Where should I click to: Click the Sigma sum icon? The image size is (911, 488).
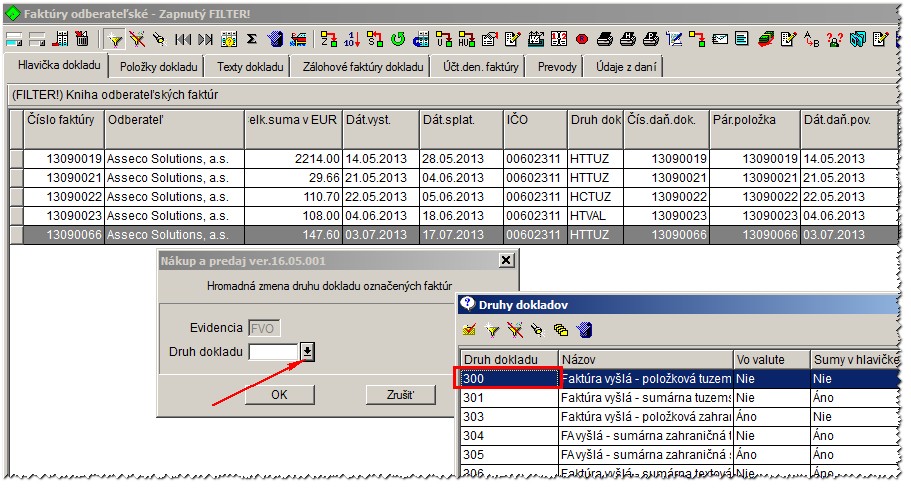[x=252, y=40]
